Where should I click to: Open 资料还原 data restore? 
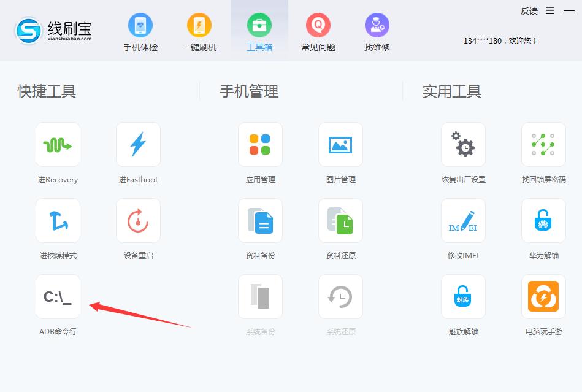tap(340, 221)
